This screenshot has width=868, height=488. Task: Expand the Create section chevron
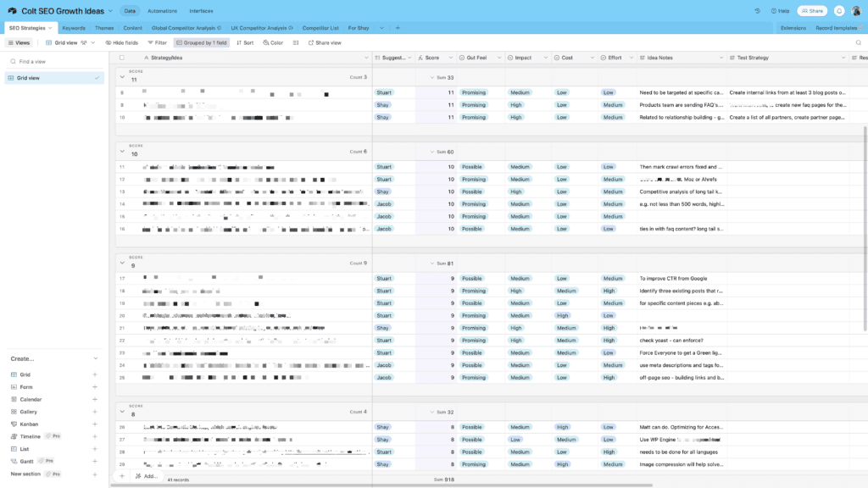coord(95,358)
